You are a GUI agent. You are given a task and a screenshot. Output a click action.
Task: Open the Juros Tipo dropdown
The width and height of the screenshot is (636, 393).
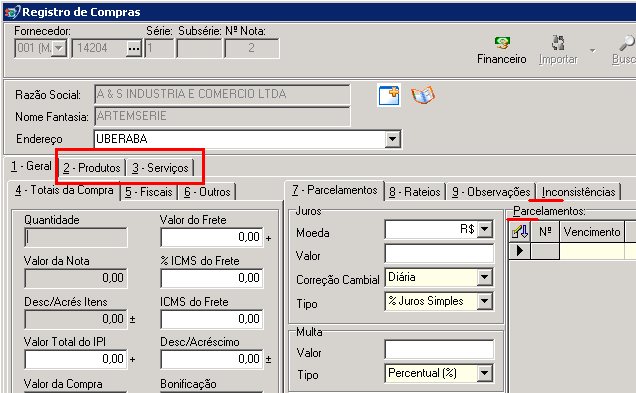[485, 301]
